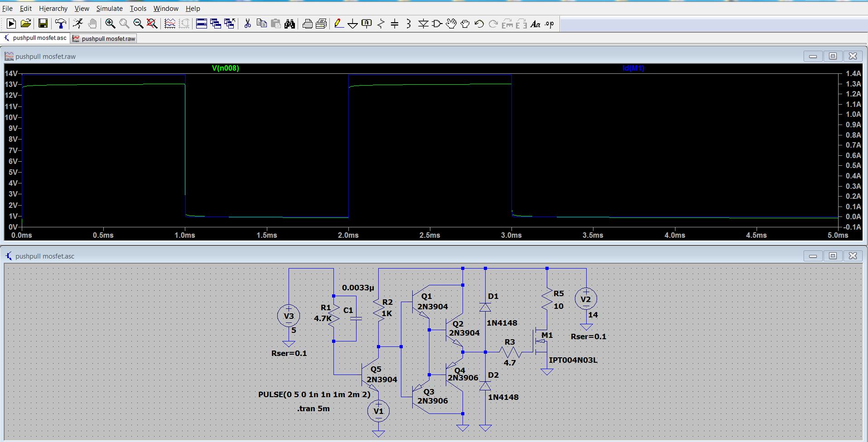Select the Diode placement tool

(x=423, y=24)
